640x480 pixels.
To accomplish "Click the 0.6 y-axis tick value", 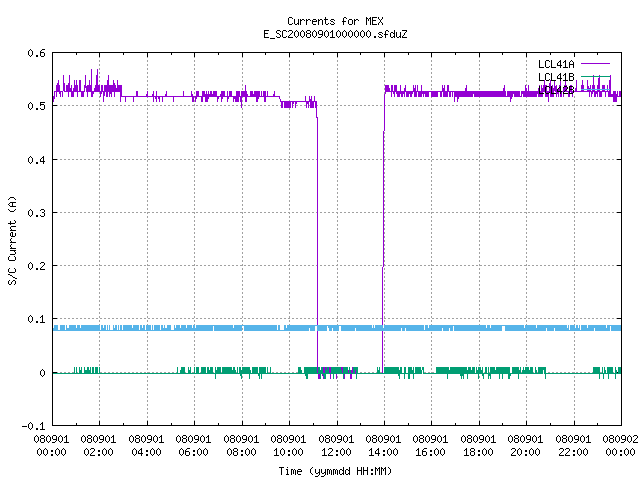I will [x=36, y=53].
